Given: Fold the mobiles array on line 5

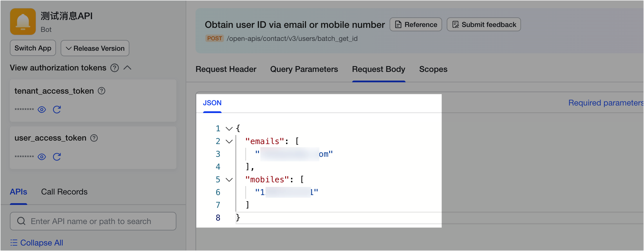Looking at the screenshot, I should pos(229,180).
